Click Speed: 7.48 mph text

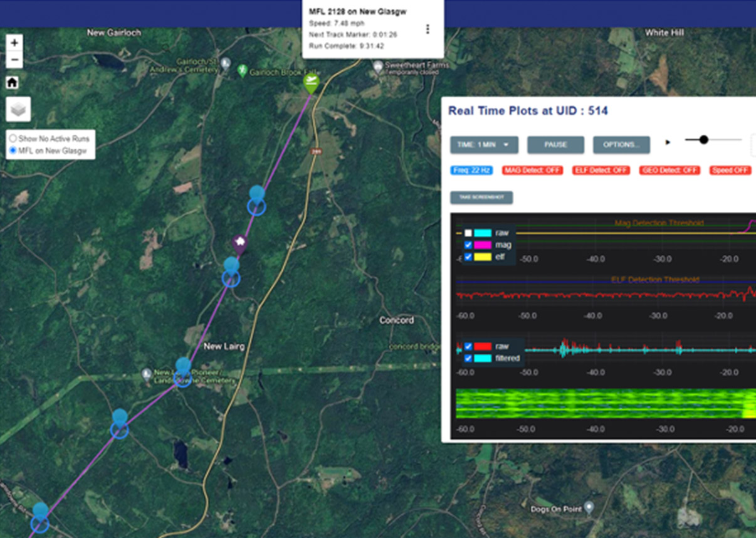[x=337, y=23]
